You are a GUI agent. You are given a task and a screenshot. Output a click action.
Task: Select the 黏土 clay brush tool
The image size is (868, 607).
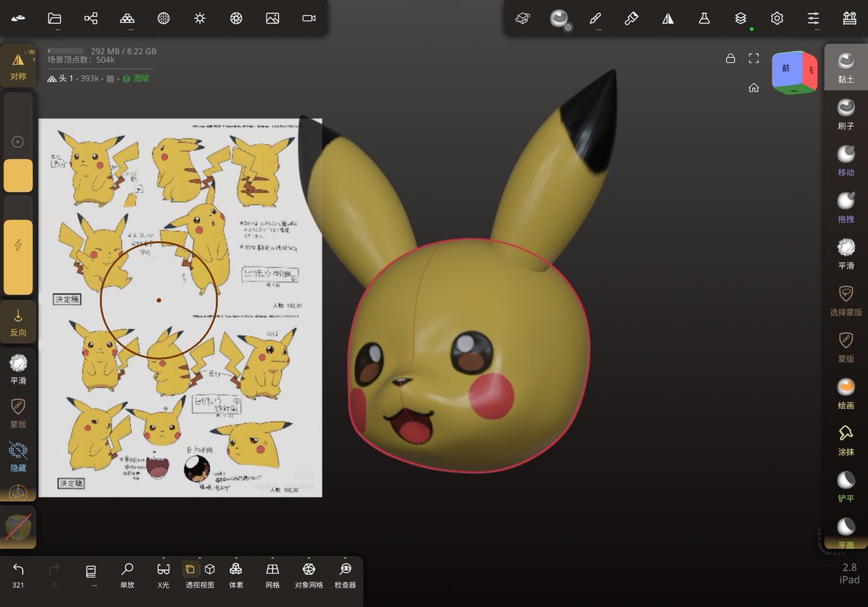point(846,67)
